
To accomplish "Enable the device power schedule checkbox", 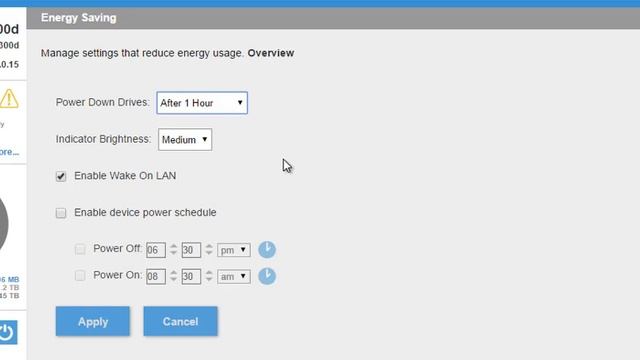I will 61,213.
